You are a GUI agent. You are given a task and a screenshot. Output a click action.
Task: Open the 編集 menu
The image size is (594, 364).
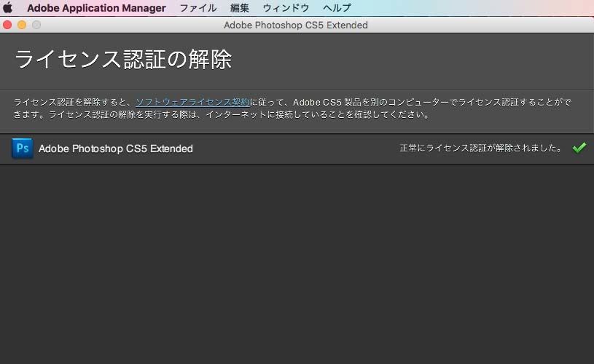pos(239,8)
